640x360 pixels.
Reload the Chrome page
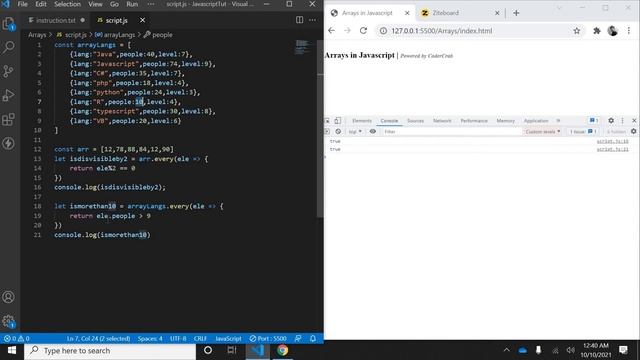click(x=363, y=31)
